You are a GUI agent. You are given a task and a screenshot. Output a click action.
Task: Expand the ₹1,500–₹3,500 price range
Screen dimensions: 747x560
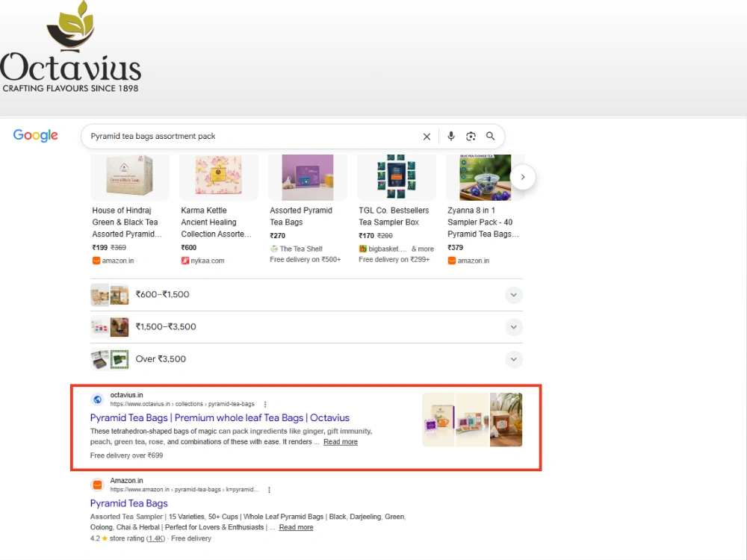[306, 327]
